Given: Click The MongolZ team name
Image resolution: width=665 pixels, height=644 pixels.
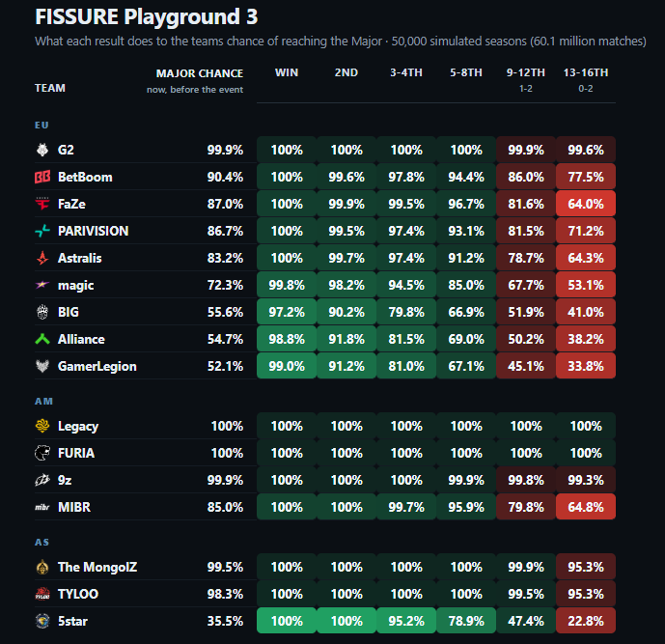Looking at the screenshot, I should pos(97,567).
